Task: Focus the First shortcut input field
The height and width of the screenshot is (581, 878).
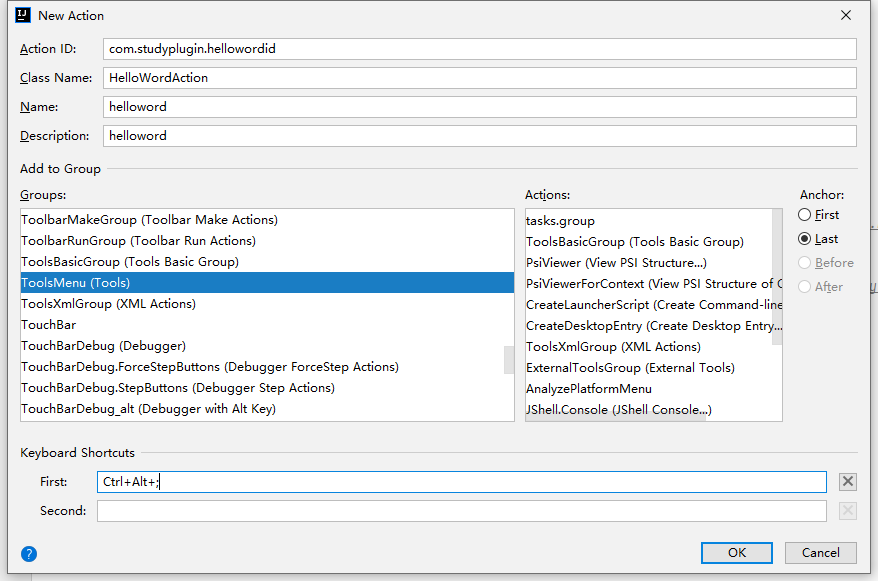Action: pos(462,482)
